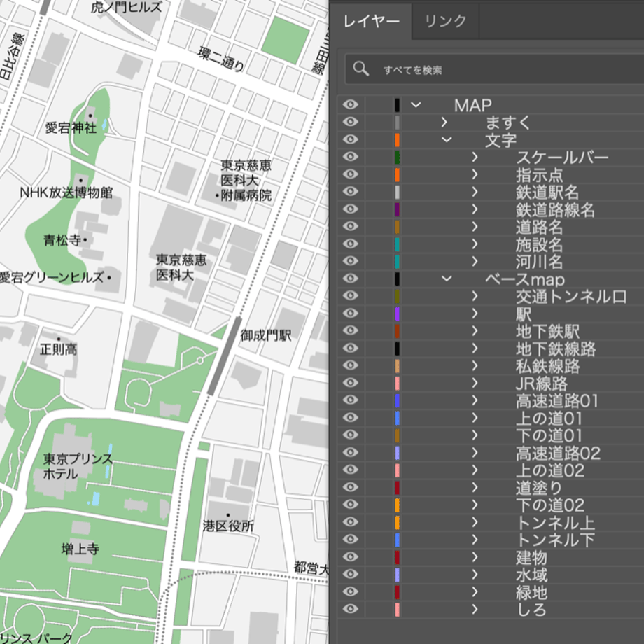Select the 水域 layer name

531,575
